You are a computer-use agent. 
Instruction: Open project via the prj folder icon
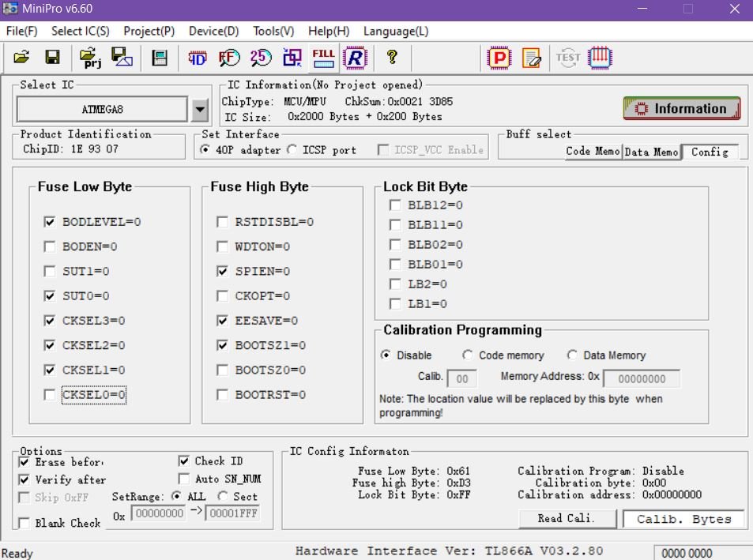point(90,58)
